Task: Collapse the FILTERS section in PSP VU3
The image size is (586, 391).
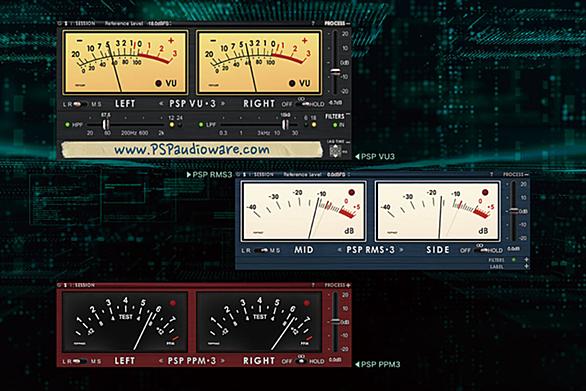Action: [348, 114]
